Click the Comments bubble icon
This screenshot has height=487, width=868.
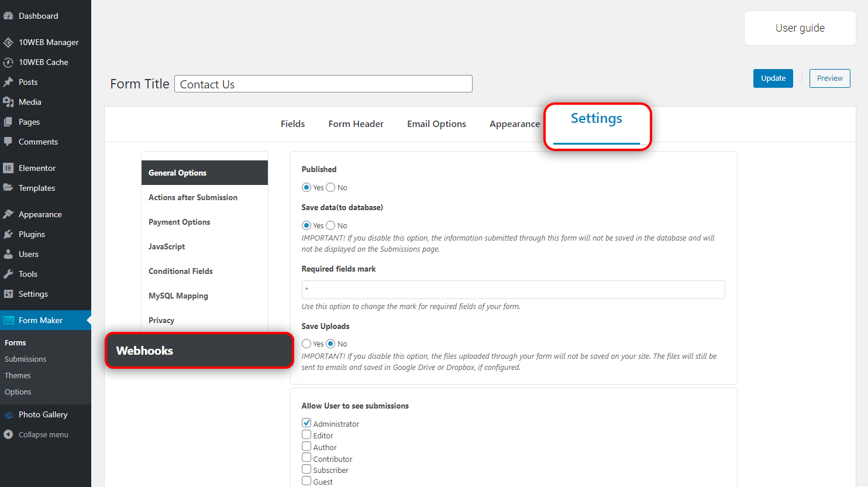pos(8,142)
